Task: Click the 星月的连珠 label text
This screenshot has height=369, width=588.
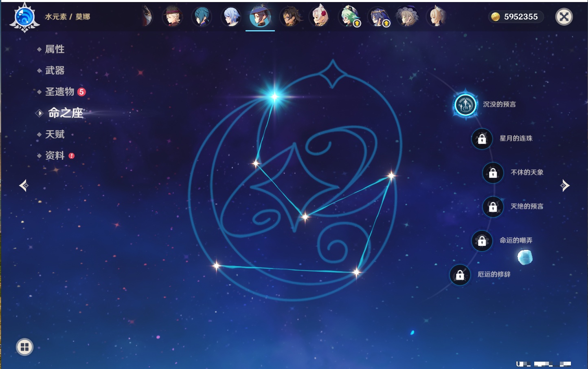Action: point(516,138)
